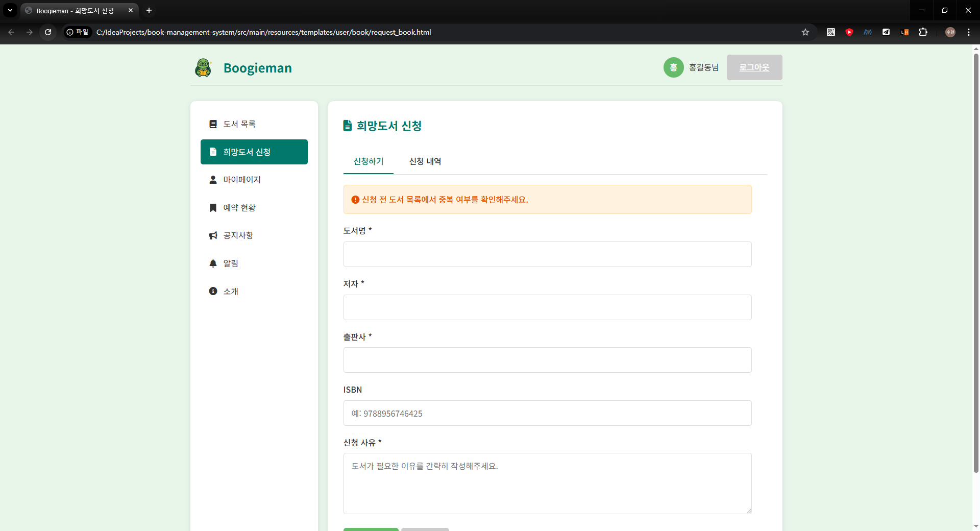Click the down arrow on the page scrollbar

(975, 526)
